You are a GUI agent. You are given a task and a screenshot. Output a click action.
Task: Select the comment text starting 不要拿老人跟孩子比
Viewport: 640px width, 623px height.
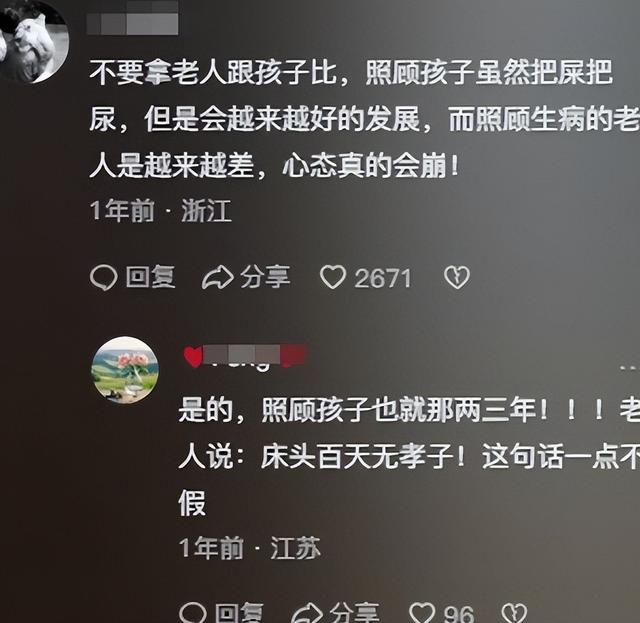[364, 120]
